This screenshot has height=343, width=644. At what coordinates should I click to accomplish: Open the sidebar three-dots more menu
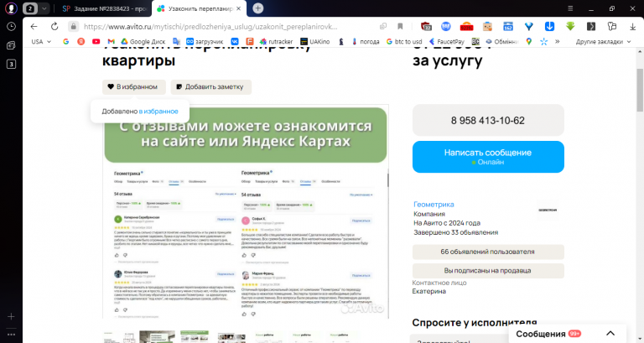click(11, 335)
